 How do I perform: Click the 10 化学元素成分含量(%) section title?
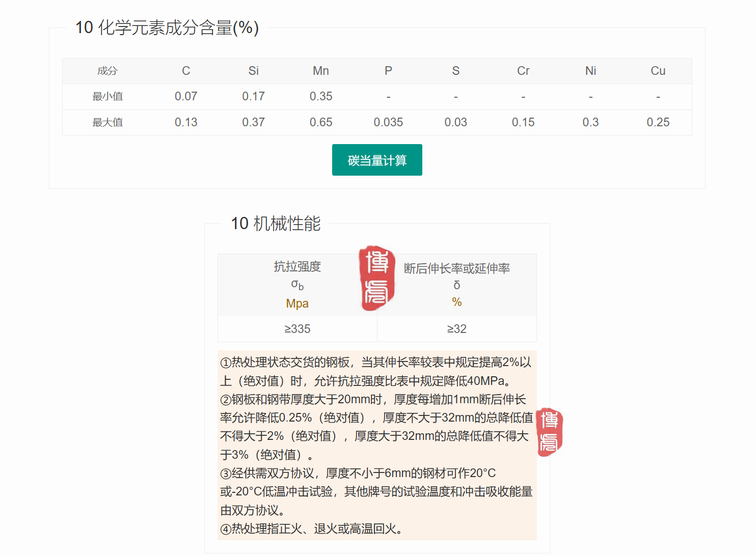[x=167, y=27]
